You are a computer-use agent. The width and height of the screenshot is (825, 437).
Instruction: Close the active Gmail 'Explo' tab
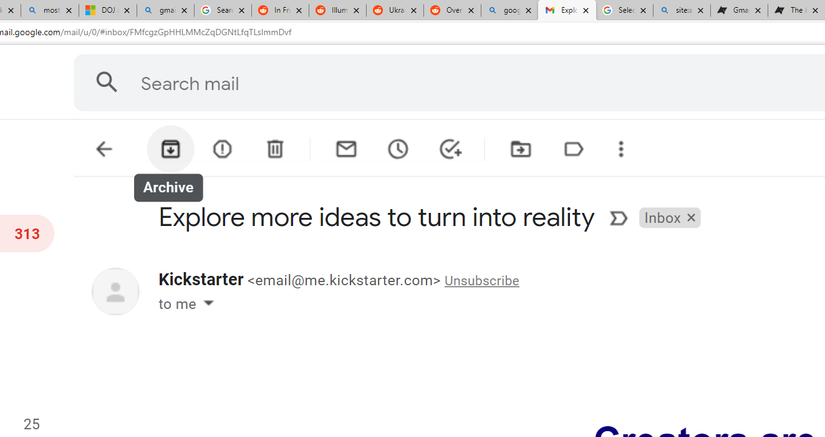(x=586, y=11)
